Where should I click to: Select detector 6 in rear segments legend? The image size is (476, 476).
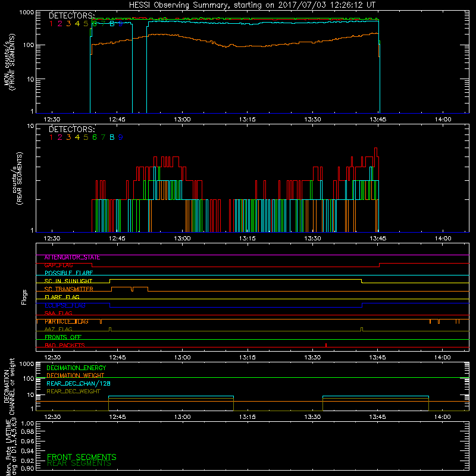pos(95,137)
